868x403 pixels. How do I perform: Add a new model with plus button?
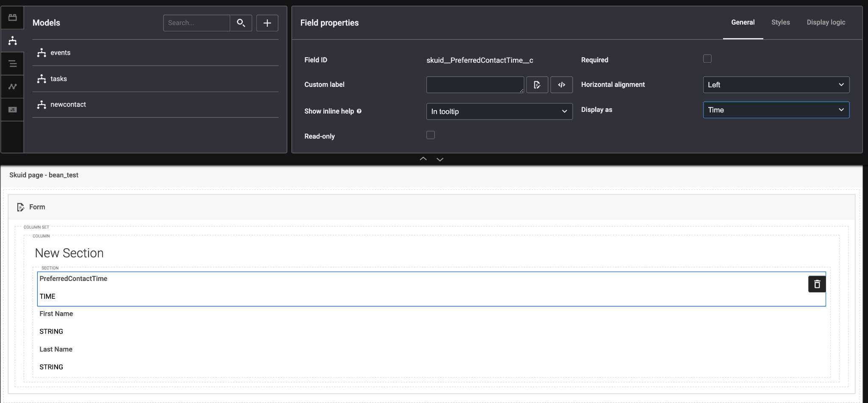tap(267, 23)
